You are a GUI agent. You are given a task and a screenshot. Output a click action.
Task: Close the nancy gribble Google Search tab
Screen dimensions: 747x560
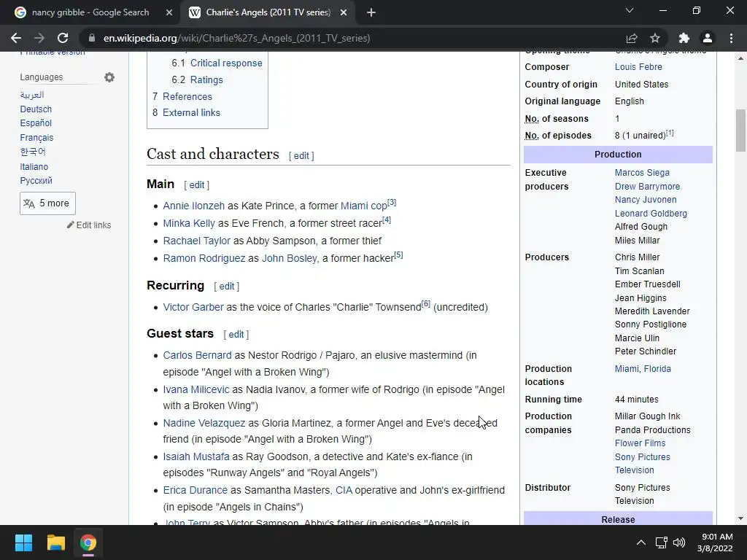tap(169, 12)
